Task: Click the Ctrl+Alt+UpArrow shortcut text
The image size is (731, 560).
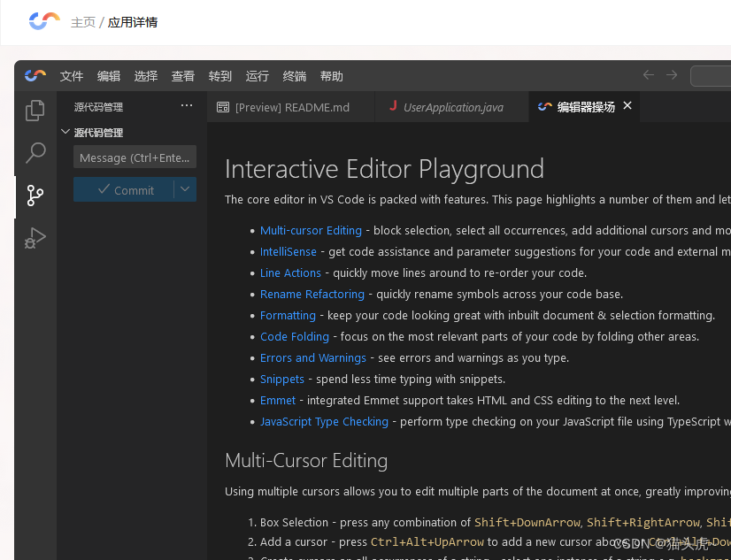Action: pos(427,542)
